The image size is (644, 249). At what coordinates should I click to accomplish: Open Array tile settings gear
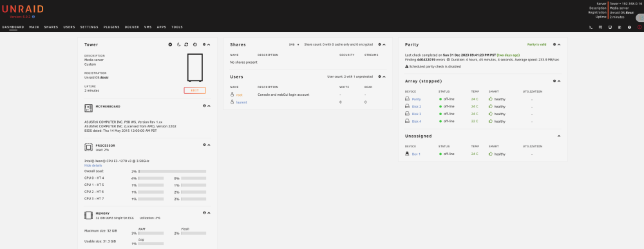coord(554,81)
